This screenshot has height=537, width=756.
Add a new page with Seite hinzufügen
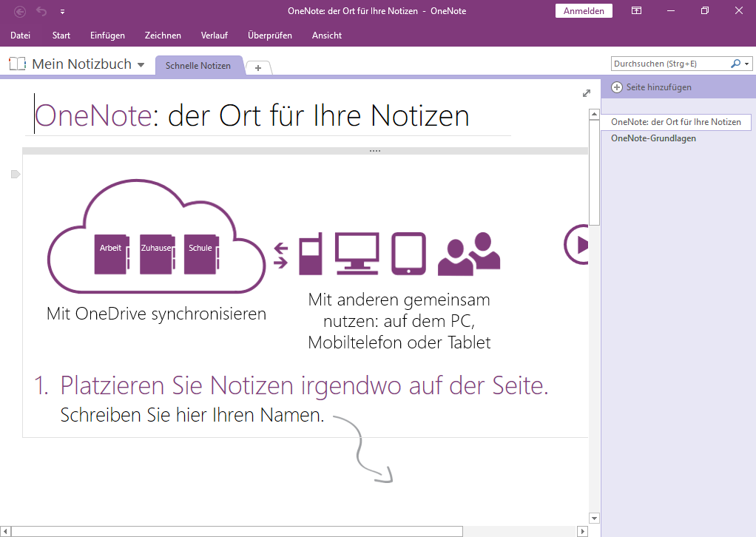tap(658, 87)
